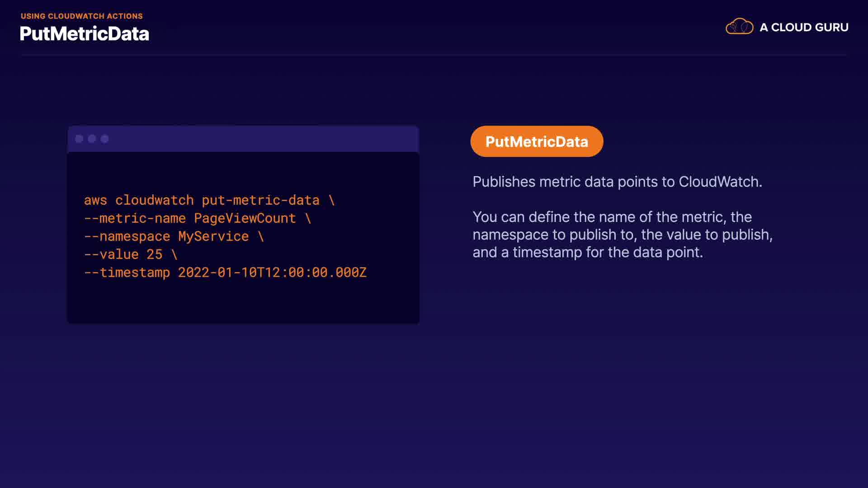Click the A CLOUD GURU brand text
Image resolution: width=868 pixels, height=488 pixels.
click(804, 28)
